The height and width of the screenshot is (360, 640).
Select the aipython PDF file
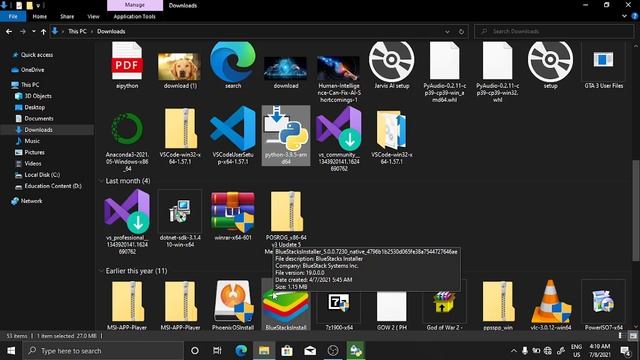pos(127,65)
